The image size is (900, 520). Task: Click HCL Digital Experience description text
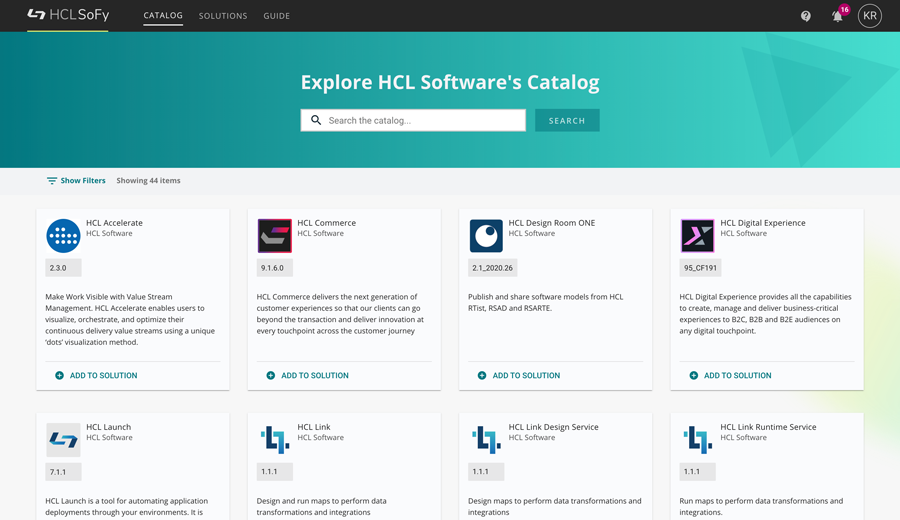765,314
